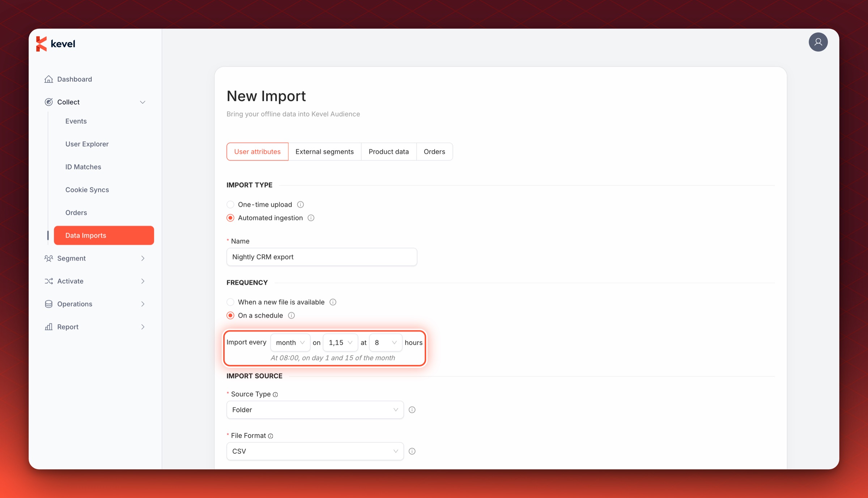Switch to External segments tab
868x498 pixels.
point(324,152)
